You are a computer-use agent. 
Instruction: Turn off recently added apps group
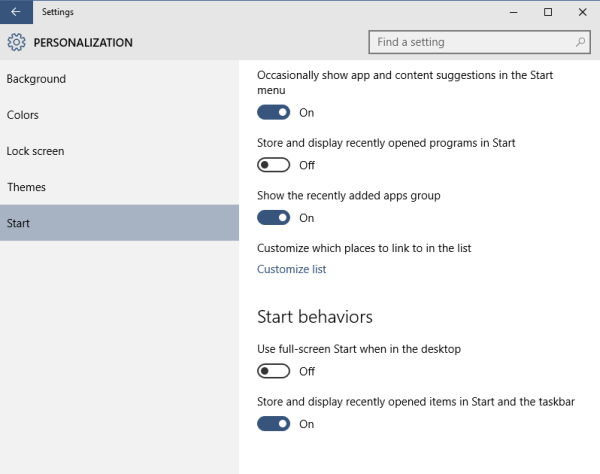click(274, 218)
